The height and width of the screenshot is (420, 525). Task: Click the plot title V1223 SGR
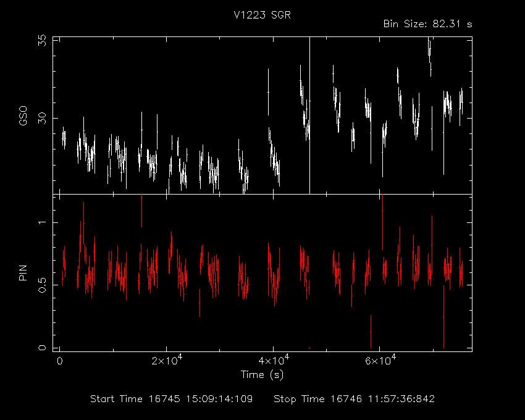click(x=262, y=15)
